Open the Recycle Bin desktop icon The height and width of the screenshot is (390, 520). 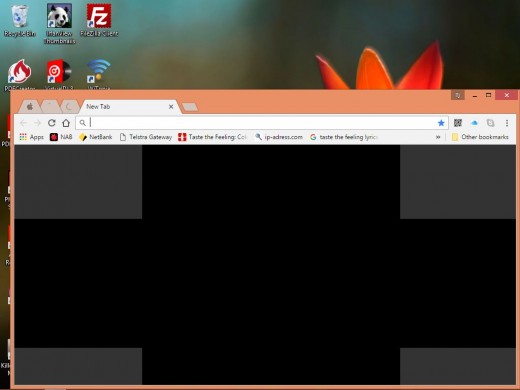pos(20,21)
